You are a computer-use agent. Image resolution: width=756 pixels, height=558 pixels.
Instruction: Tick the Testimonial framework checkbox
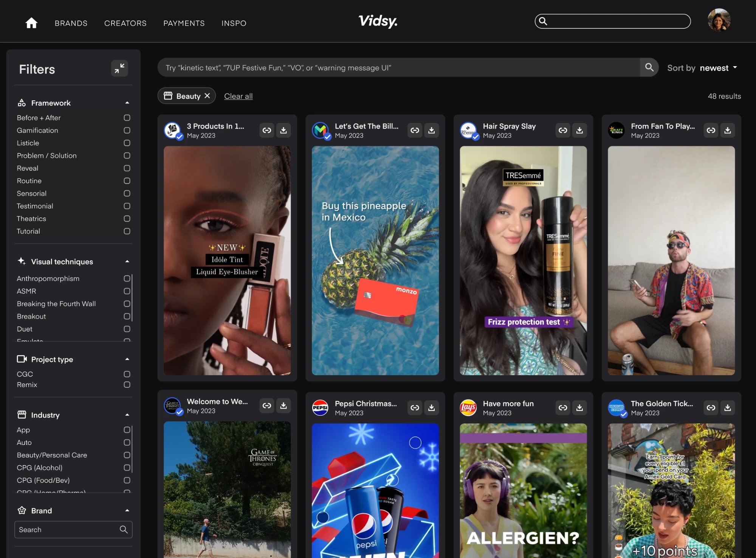tap(127, 206)
